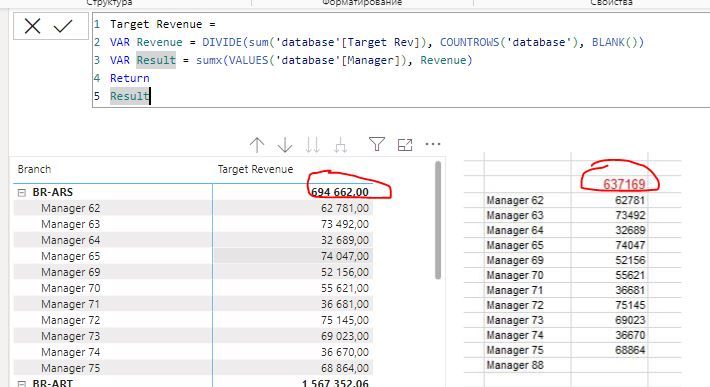Sort by the Branch column header

pos(34,169)
